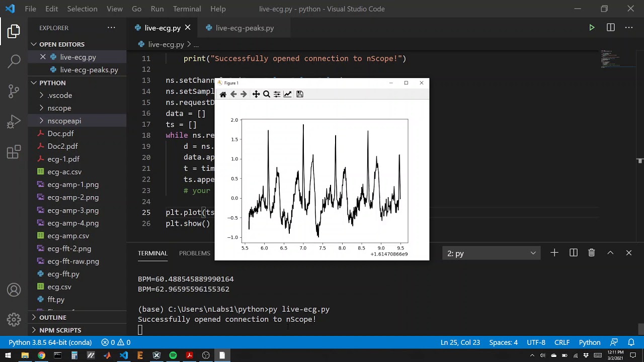Open the Selection menu
The height and width of the screenshot is (362, 644).
[82, 9]
